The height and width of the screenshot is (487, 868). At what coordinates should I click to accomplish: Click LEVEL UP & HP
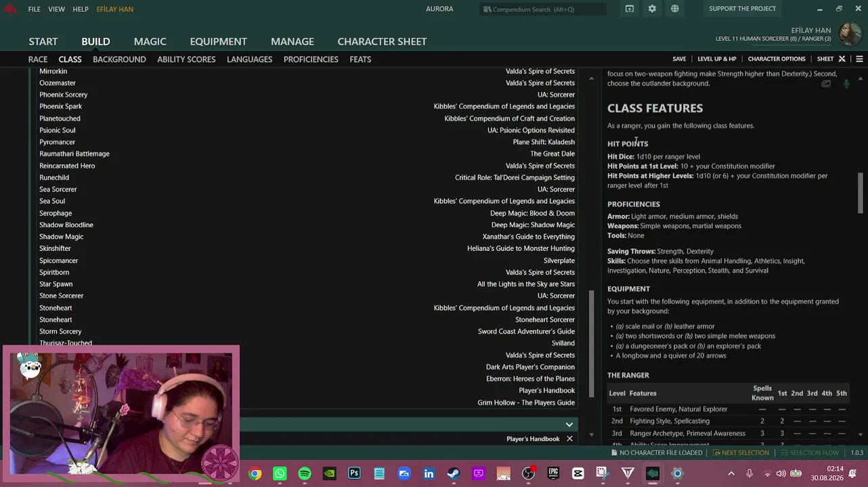(x=717, y=59)
